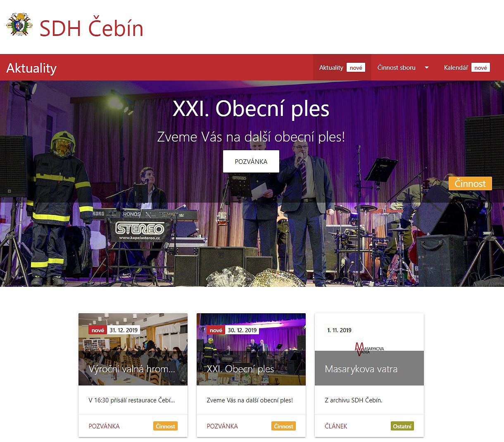The height and width of the screenshot is (442, 504).
Task: Open the Kalendář navigation tab
Action: point(456,68)
